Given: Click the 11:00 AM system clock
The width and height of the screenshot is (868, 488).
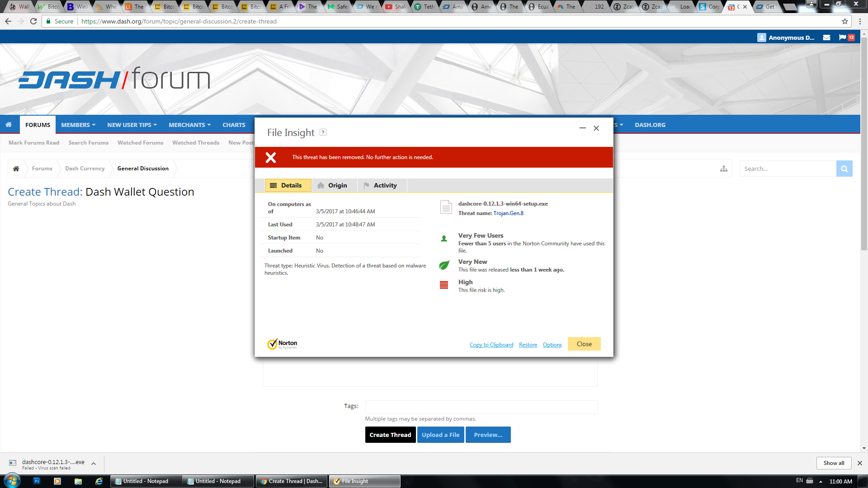Looking at the screenshot, I should [x=840, y=482].
